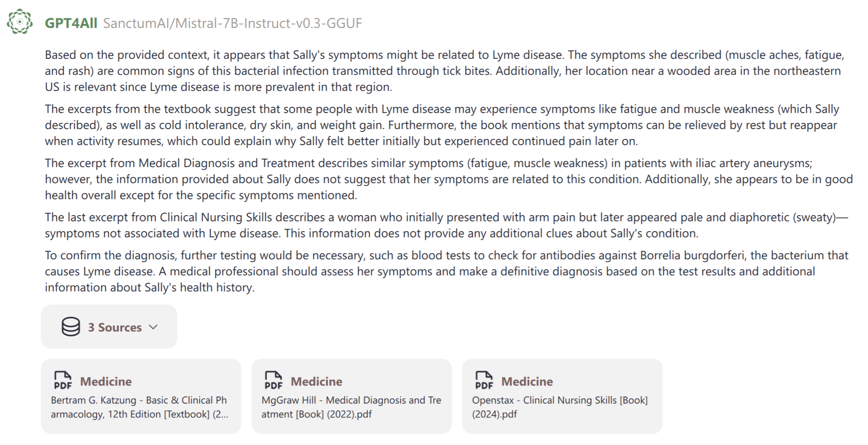The image size is (868, 445).
Task: Click the GPT4All flower logo icon
Action: pyautogui.click(x=20, y=21)
